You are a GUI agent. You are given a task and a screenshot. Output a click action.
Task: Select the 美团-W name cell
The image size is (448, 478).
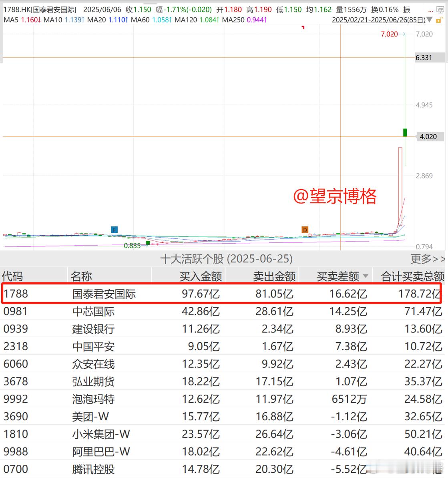[x=90, y=417]
